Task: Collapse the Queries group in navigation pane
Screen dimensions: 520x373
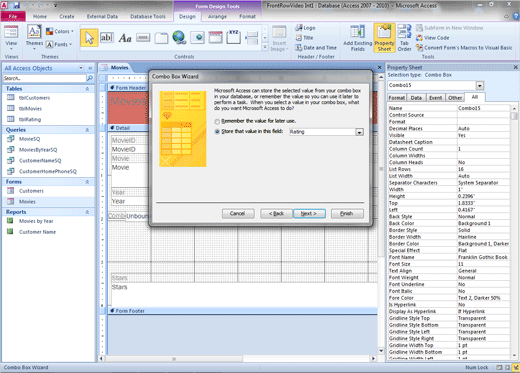Action: (x=87, y=130)
